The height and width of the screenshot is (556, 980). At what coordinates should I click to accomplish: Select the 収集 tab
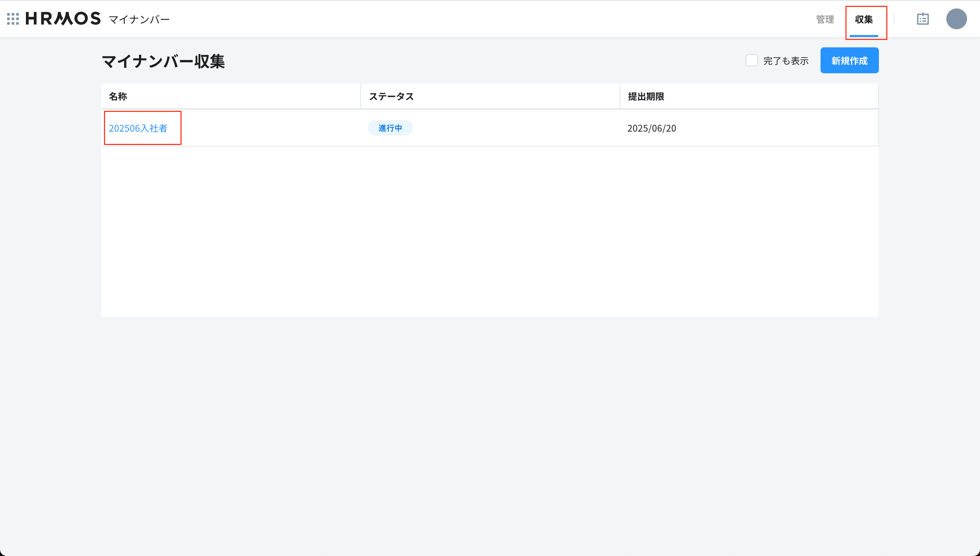click(x=864, y=19)
